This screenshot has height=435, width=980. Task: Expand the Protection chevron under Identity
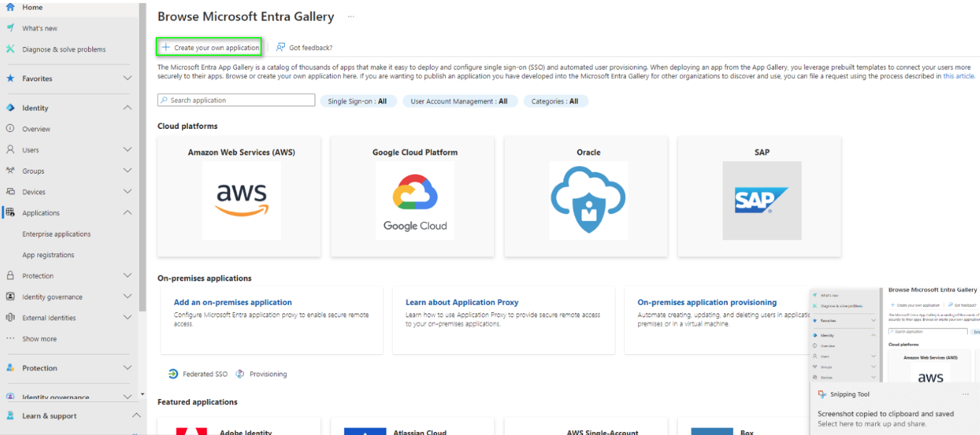click(127, 275)
